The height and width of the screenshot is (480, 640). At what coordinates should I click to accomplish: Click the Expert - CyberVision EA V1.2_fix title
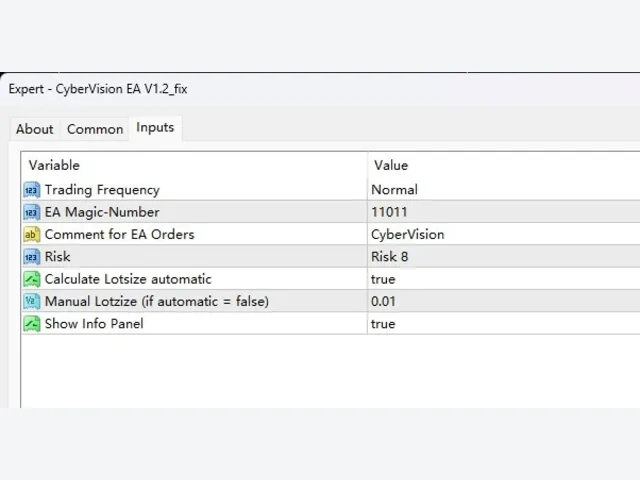point(98,89)
